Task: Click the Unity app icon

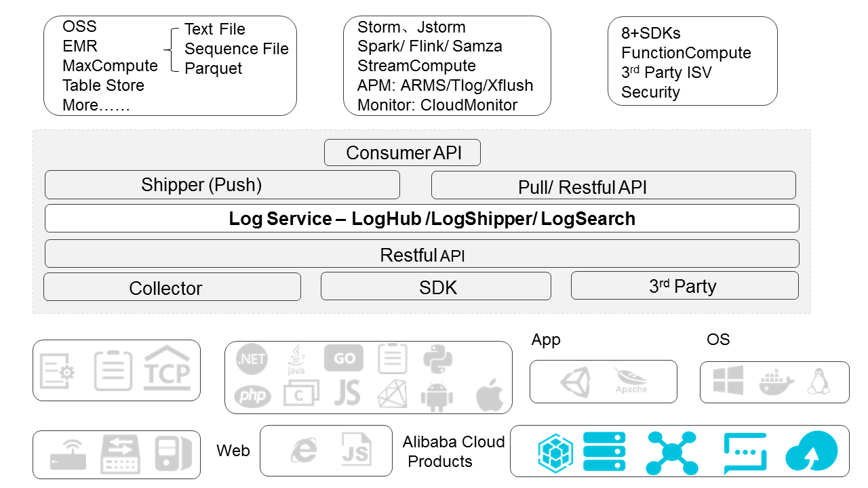Action: pyautogui.click(x=575, y=381)
